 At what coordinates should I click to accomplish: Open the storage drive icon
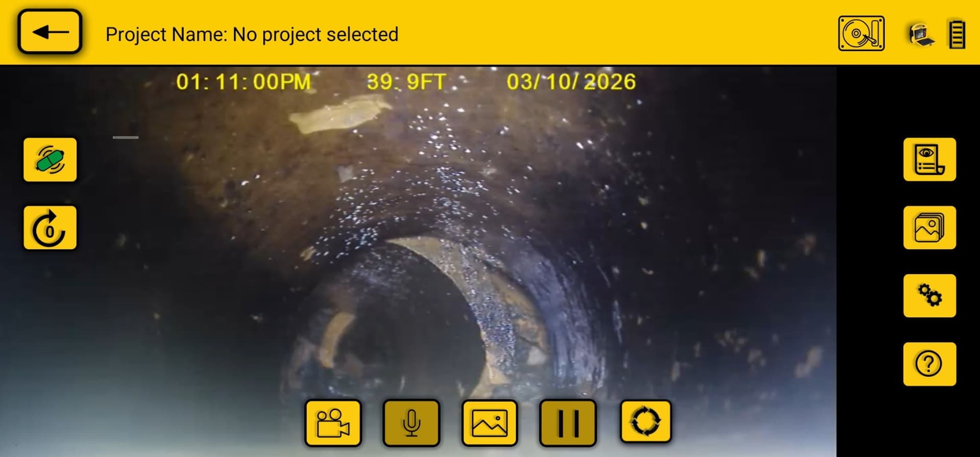pyautogui.click(x=861, y=34)
